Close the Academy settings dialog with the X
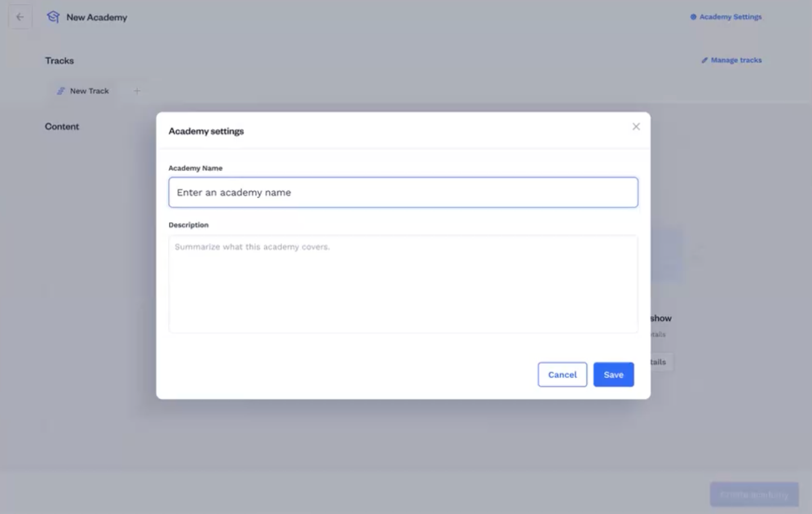This screenshot has height=514, width=812. click(636, 126)
